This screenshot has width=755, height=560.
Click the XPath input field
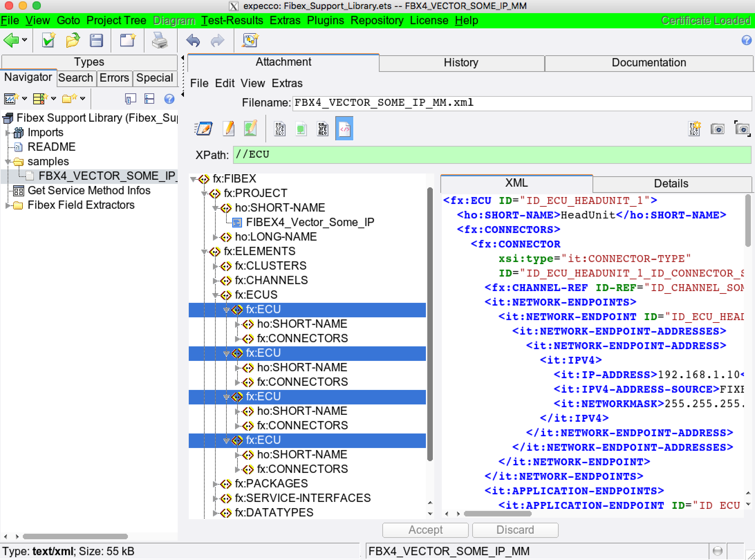click(492, 155)
